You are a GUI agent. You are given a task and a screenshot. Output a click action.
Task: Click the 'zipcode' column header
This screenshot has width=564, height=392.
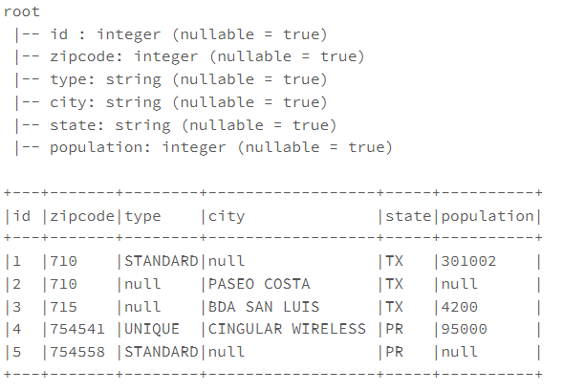tap(82, 216)
